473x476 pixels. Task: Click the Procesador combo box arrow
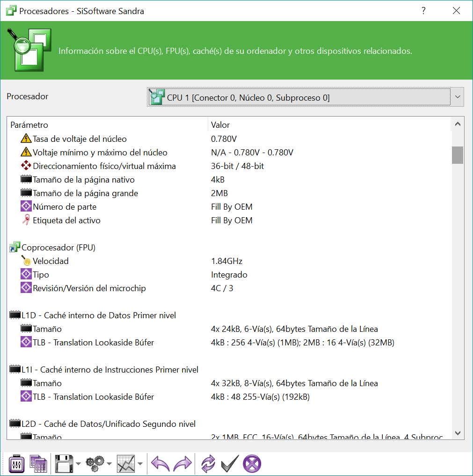(x=458, y=97)
